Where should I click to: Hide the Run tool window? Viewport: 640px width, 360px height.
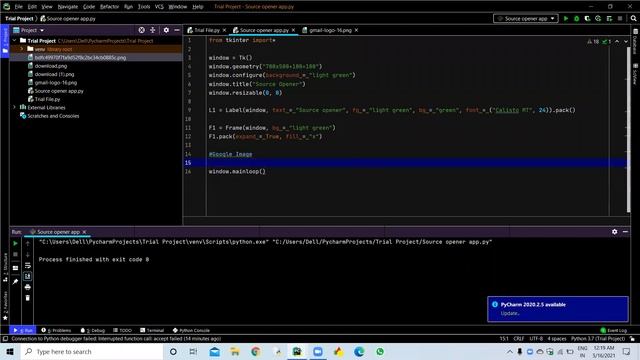625,232
